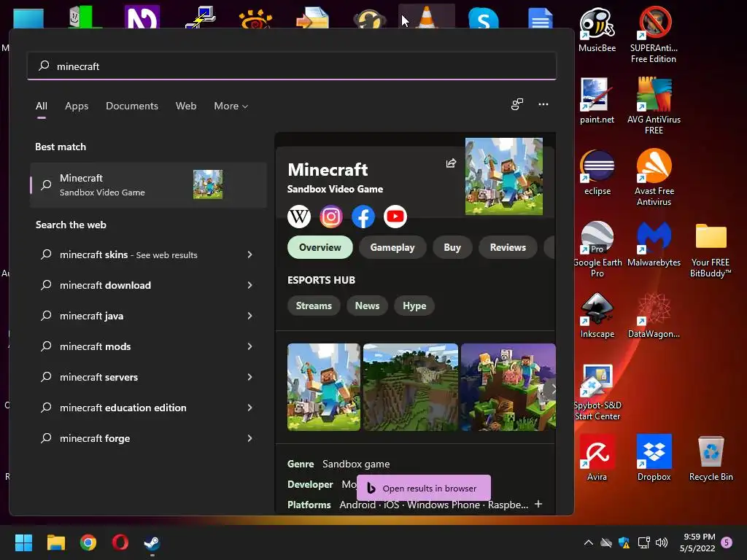The height and width of the screenshot is (560, 747).
Task: Expand minecraft servers suggestion arrow
Action: pyautogui.click(x=249, y=377)
